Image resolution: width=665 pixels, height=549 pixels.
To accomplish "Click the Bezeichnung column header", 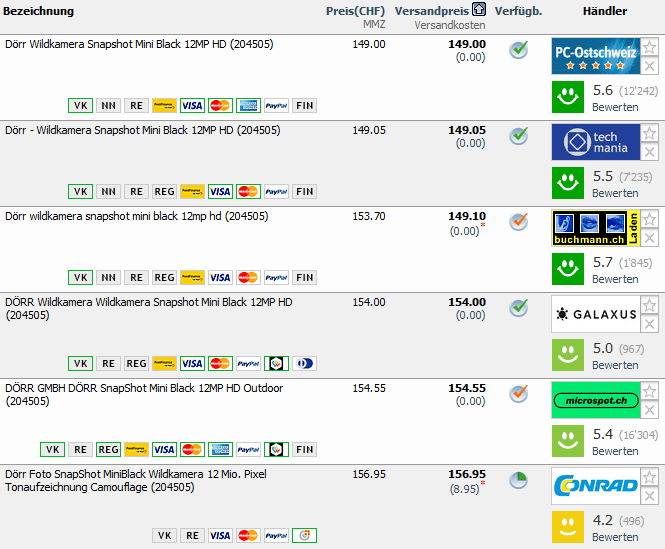I will coord(40,11).
